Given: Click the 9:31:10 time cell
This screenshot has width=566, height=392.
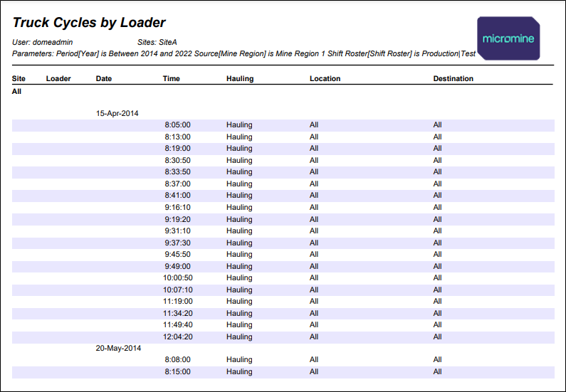Looking at the screenshot, I should point(177,231).
